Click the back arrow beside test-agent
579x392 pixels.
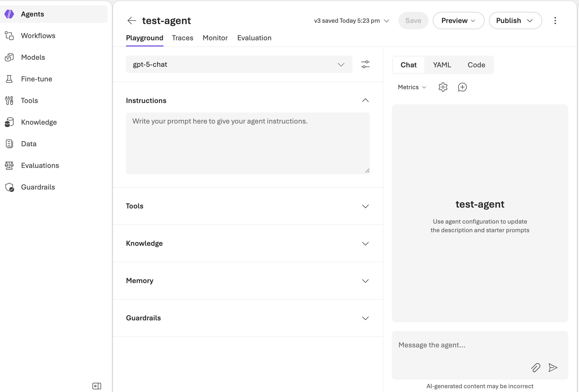click(x=132, y=21)
